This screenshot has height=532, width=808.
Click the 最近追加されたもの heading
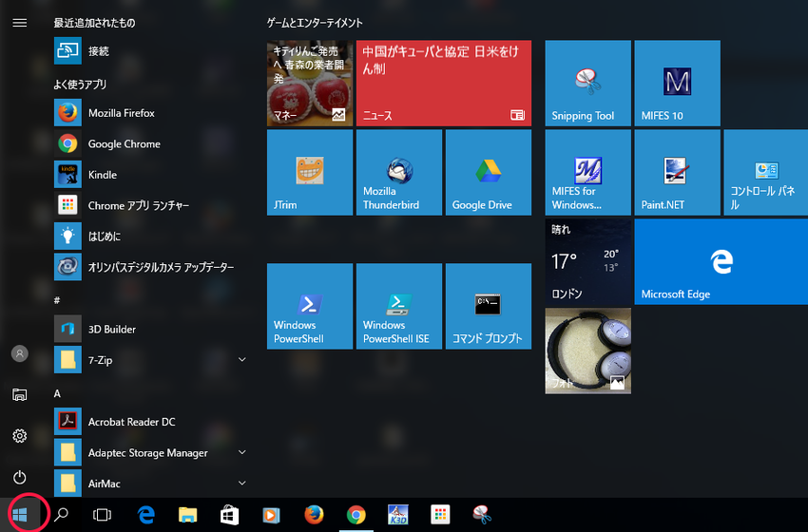pyautogui.click(x=94, y=23)
